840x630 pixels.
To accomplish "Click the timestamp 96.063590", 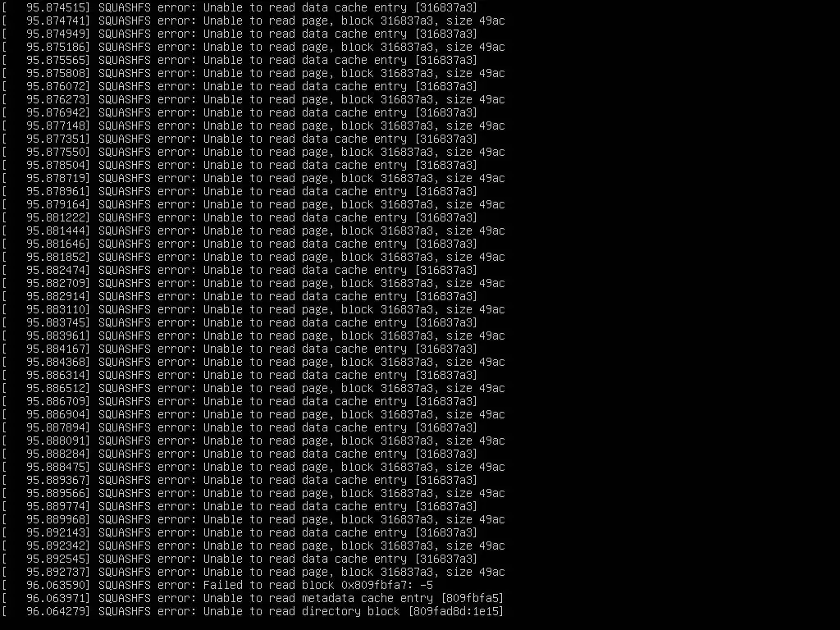I will [58, 585].
